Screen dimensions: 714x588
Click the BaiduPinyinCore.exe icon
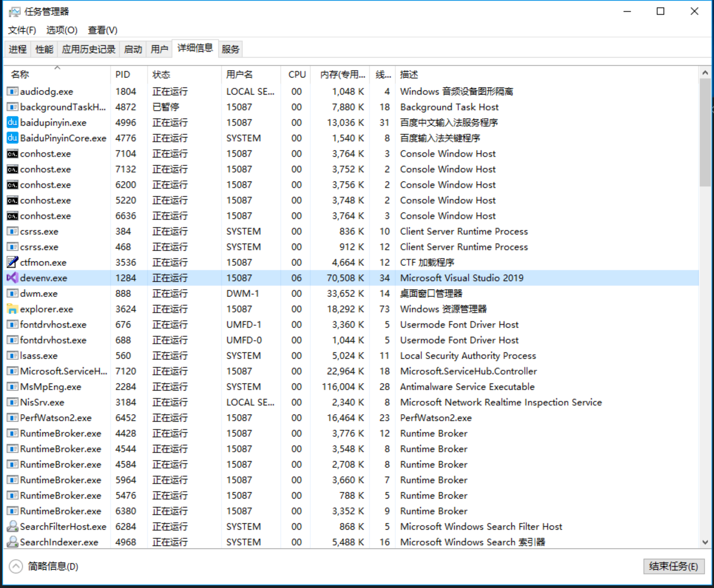tap(12, 138)
